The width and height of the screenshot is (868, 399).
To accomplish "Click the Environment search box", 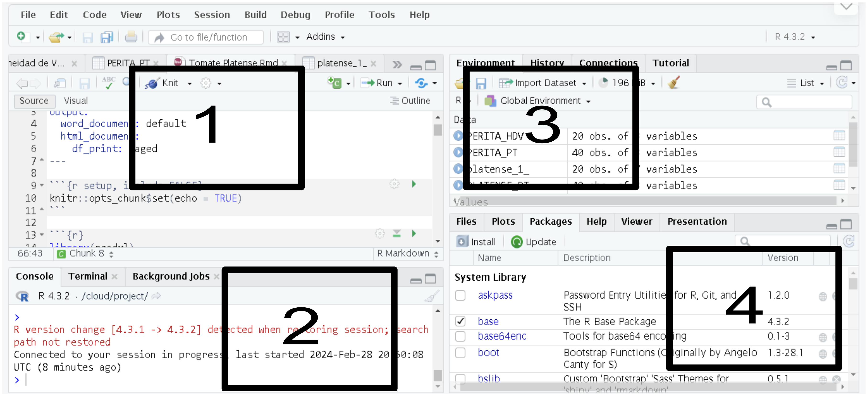I will click(x=804, y=102).
